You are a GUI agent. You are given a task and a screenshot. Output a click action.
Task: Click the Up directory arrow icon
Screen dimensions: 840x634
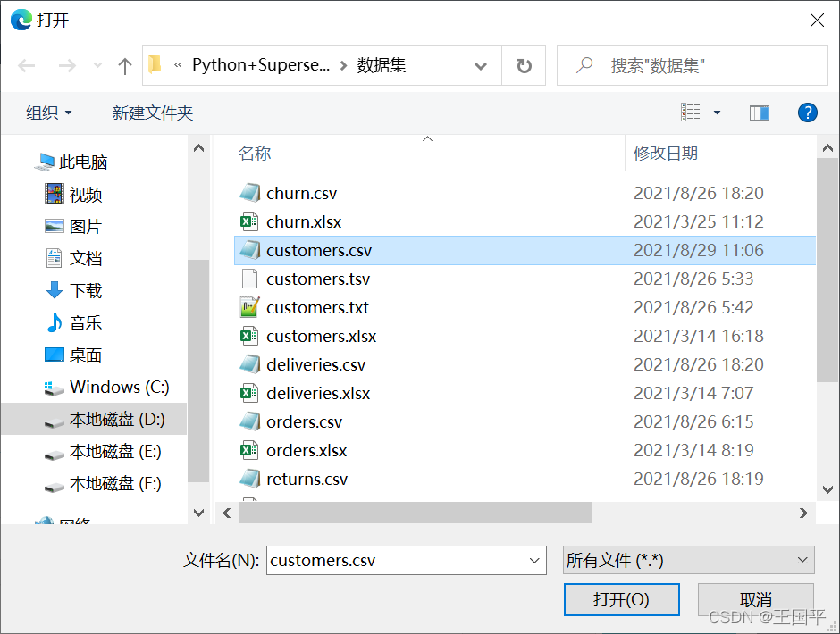125,66
